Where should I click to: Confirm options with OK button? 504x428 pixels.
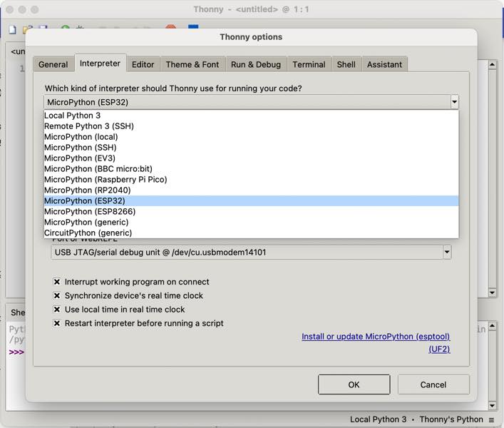click(x=354, y=384)
